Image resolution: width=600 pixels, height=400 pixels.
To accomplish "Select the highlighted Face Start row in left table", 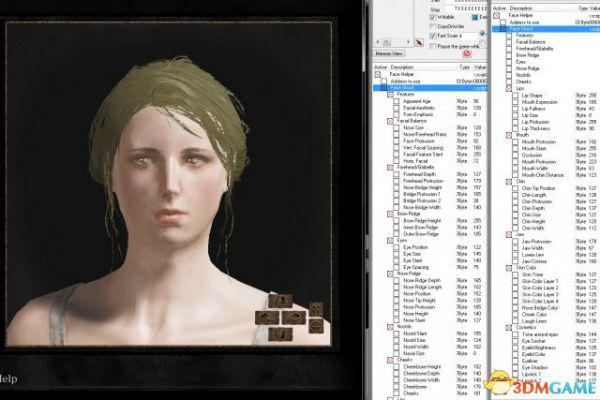I will pos(430,88).
